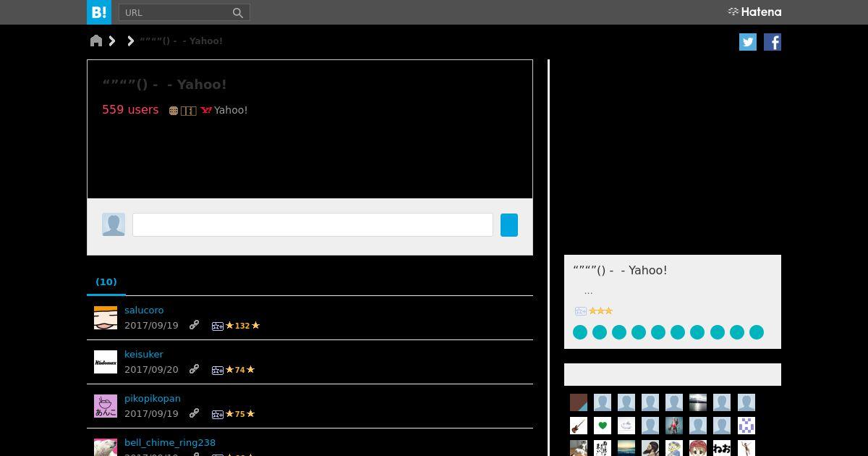Open the red hat anime girl avatar

point(698,448)
